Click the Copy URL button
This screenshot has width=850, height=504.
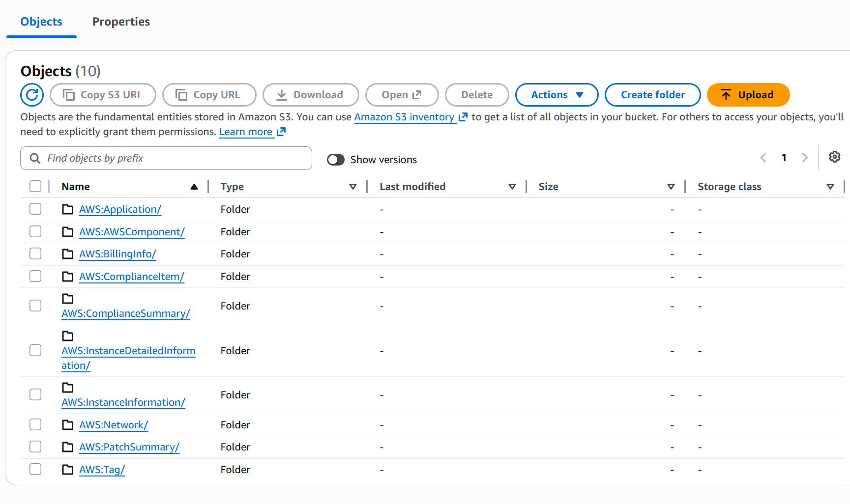click(x=209, y=95)
